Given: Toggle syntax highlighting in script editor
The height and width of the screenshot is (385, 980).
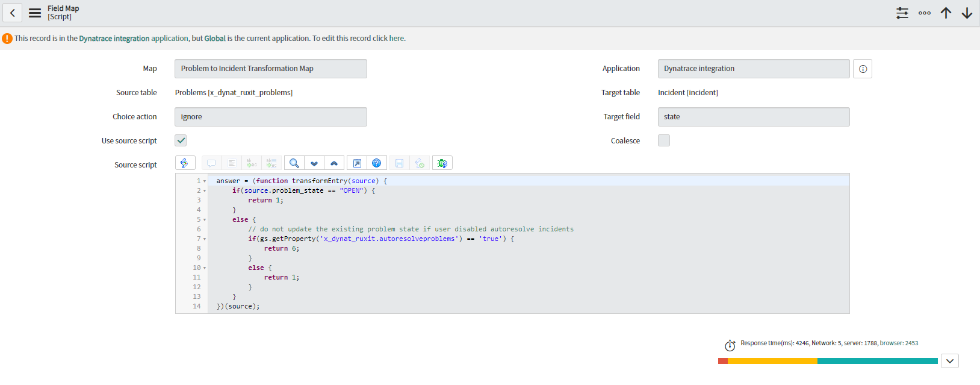Looking at the screenshot, I should click(x=185, y=163).
